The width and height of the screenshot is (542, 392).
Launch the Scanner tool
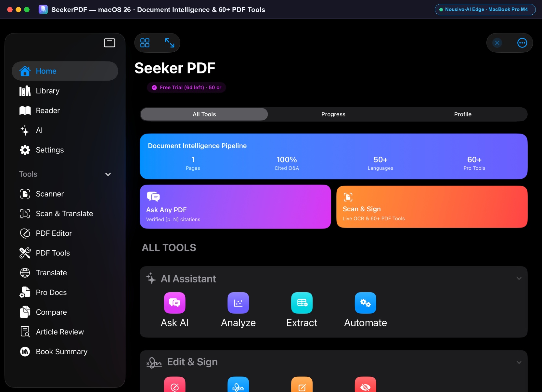pos(65,194)
